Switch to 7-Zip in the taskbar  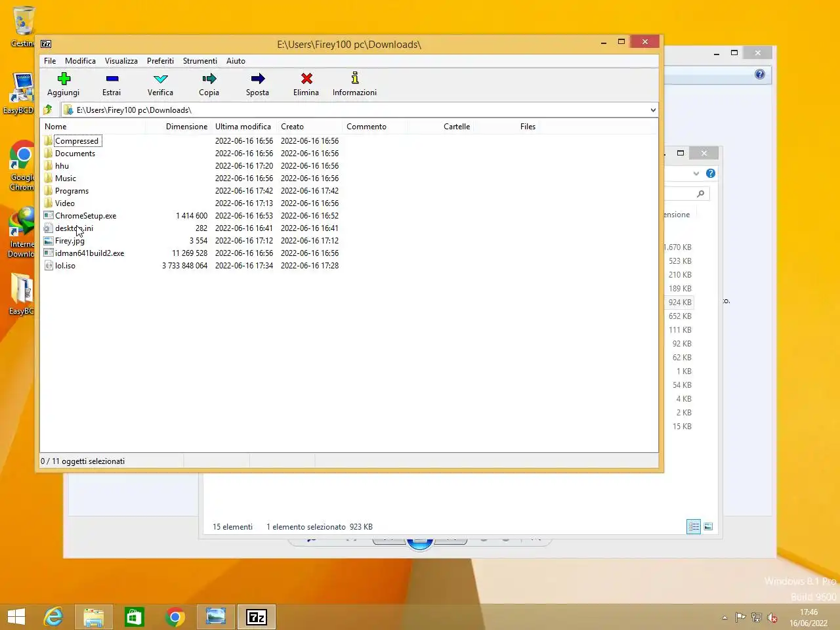click(257, 617)
